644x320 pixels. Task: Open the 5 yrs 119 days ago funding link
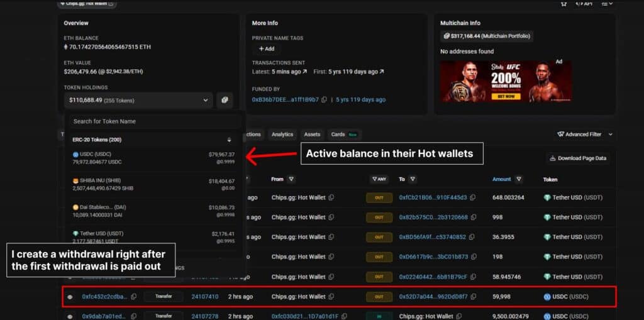click(x=360, y=100)
